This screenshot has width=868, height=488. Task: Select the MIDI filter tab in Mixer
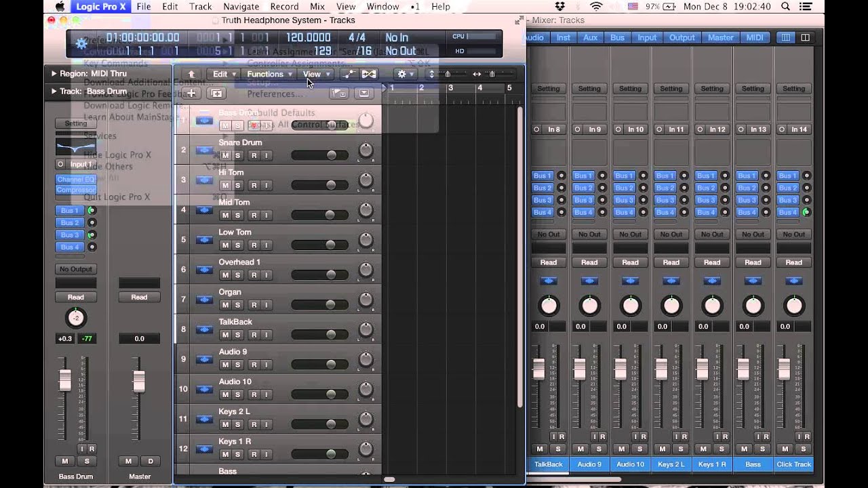[x=755, y=38]
